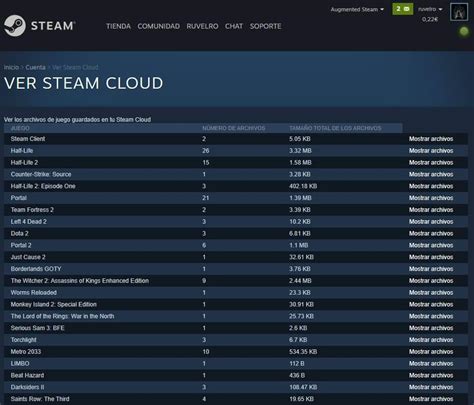The height and width of the screenshot is (405, 474).
Task: Go to the CHAT menu item
Action: [x=234, y=26]
